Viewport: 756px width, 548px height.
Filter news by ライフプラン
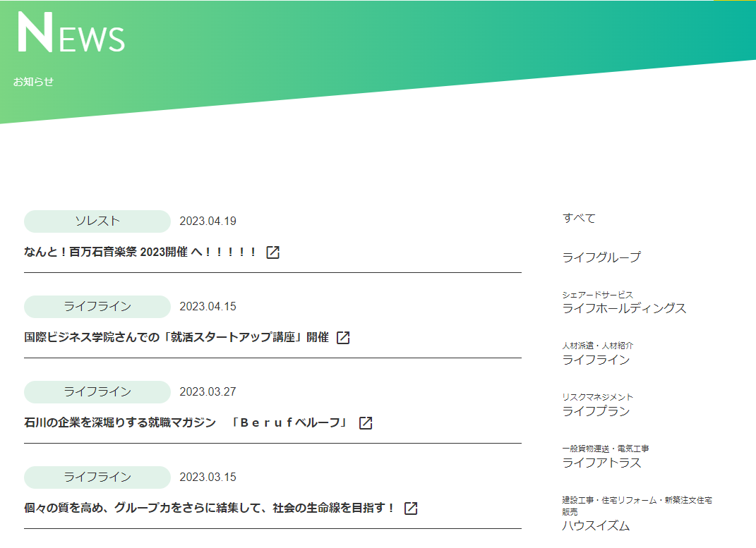pos(596,411)
